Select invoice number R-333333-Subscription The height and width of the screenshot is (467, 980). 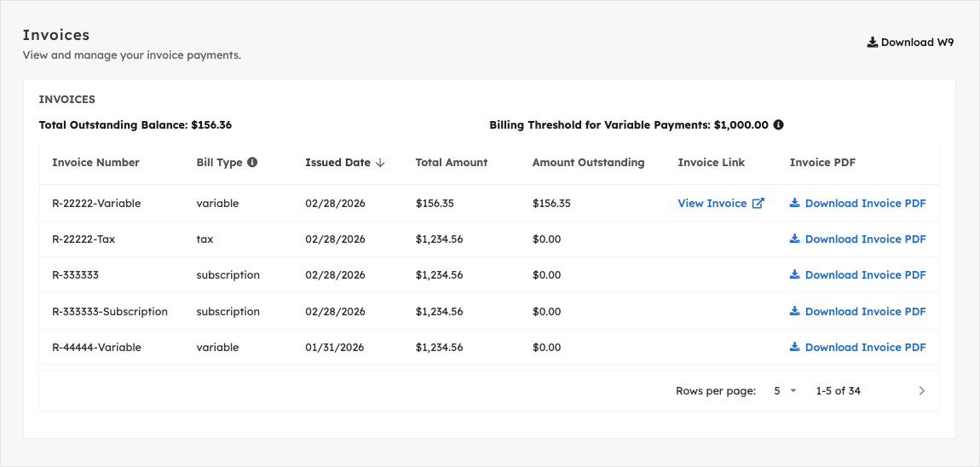[x=109, y=311]
